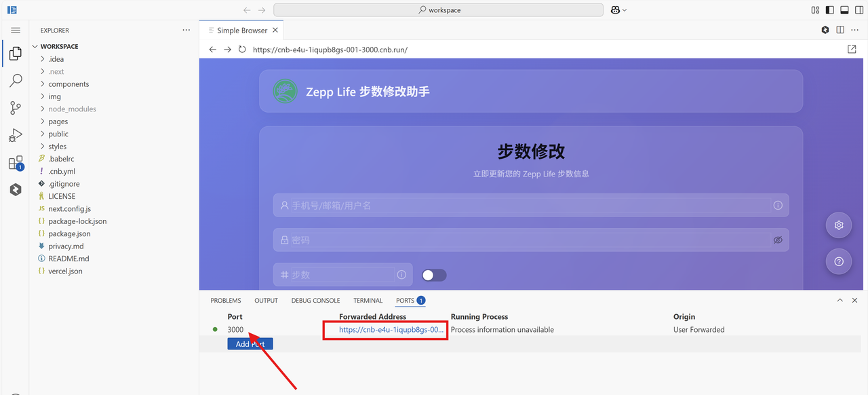Screen dimensions: 868x395
Task: Open the Source Control view
Action: 15,108
